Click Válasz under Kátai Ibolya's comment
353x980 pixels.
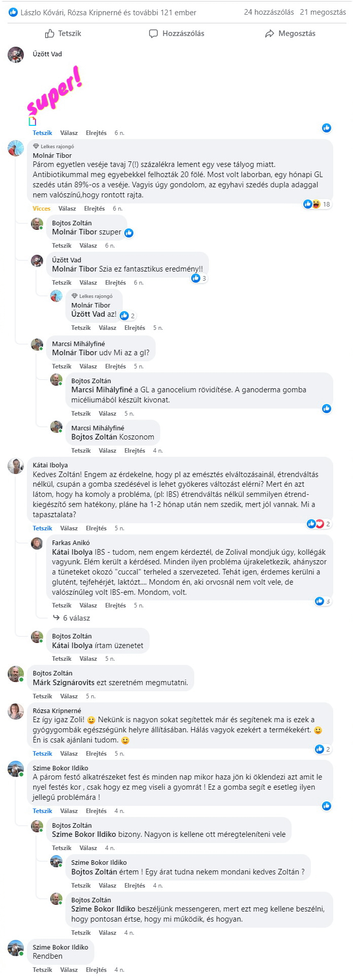click(69, 528)
